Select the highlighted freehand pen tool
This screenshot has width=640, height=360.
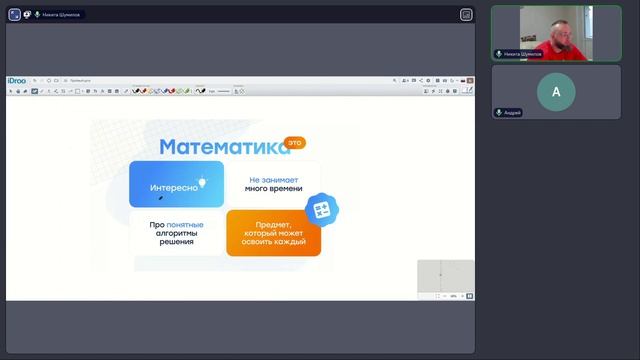(35, 91)
